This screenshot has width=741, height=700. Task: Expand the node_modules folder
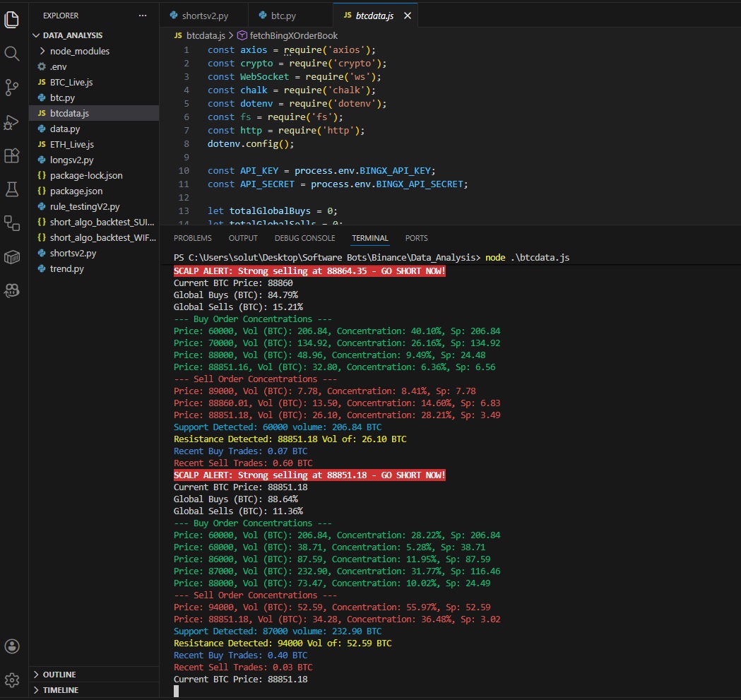point(79,51)
